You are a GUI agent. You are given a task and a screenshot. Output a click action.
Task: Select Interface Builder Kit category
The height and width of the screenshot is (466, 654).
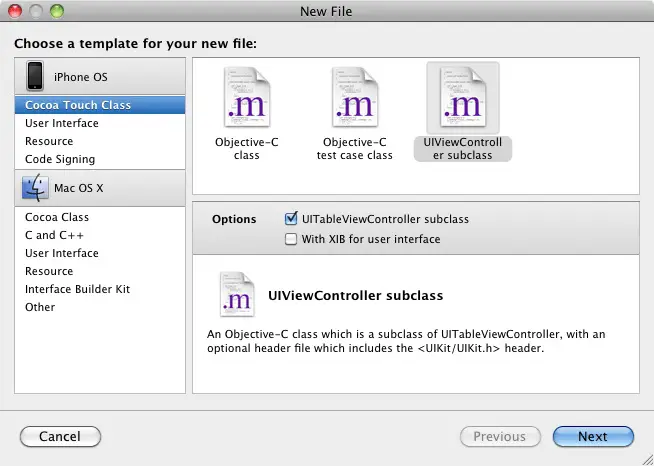(100, 289)
